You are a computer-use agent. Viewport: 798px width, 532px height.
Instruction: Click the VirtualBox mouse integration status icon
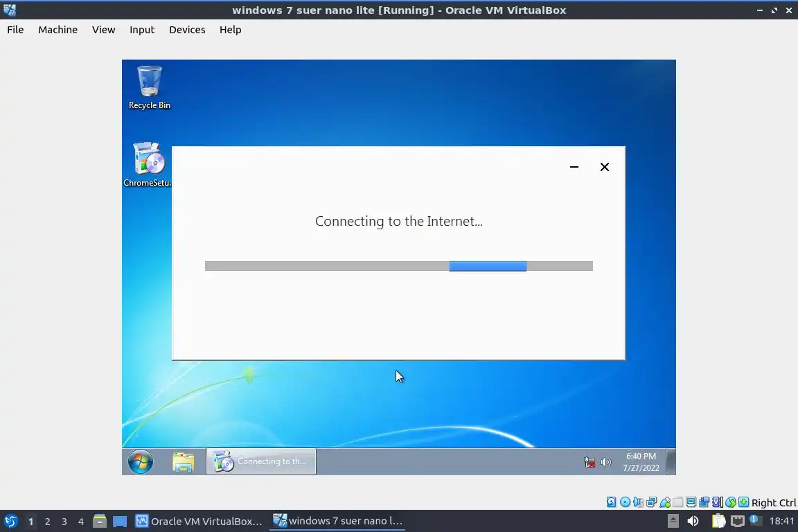point(731,502)
